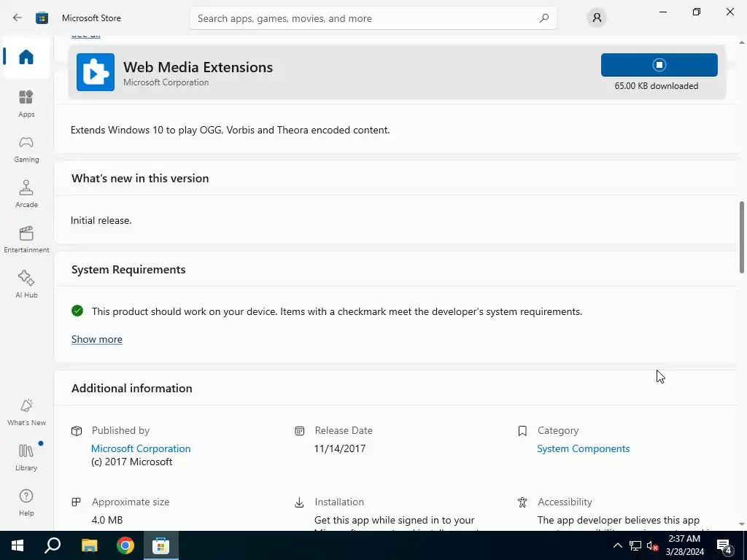
Task: Open the Gaming section
Action: point(26,149)
